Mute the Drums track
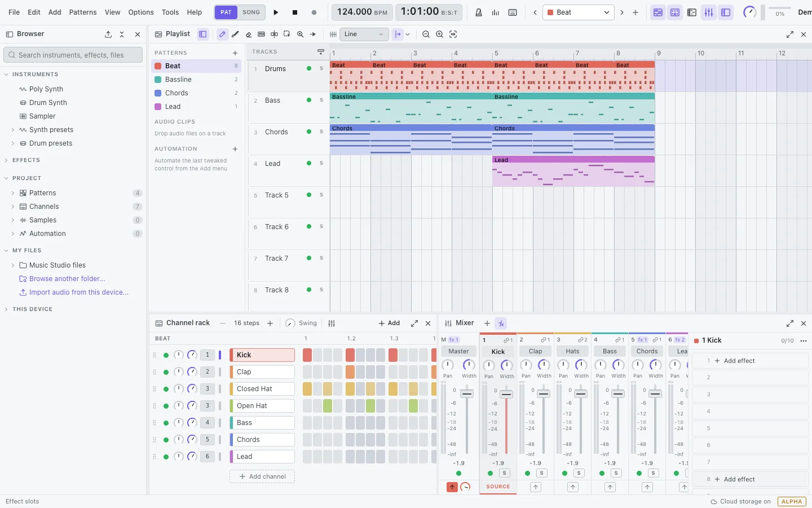This screenshot has width=812, height=508. pyautogui.click(x=309, y=69)
